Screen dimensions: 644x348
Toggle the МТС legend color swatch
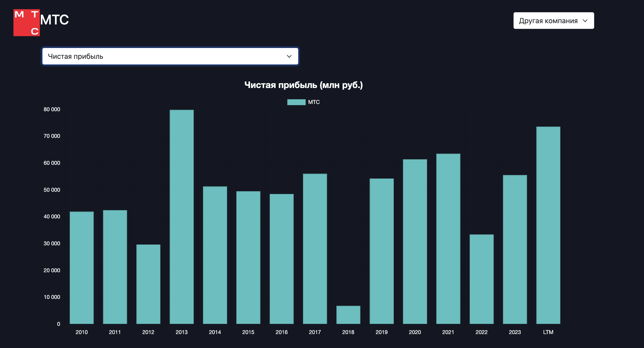tap(296, 102)
